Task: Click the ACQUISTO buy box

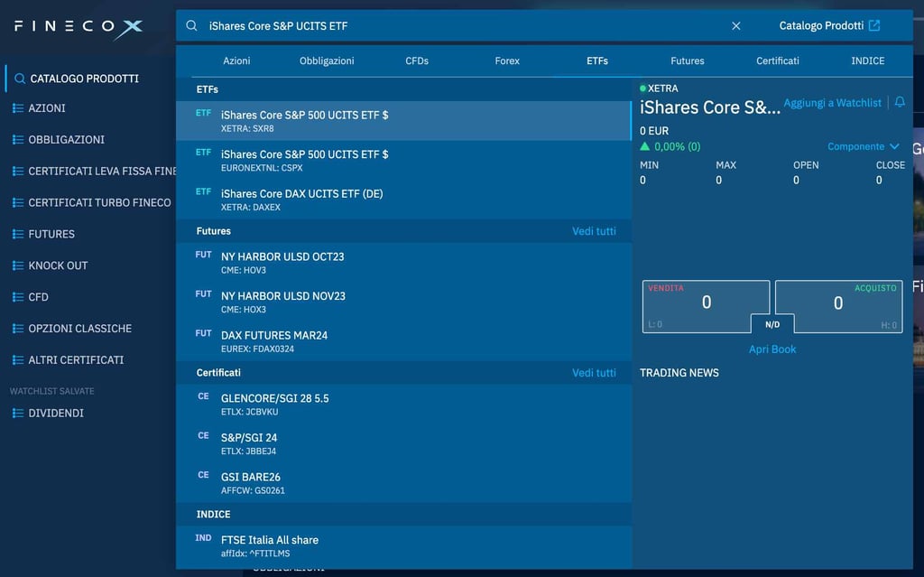Action: (838, 304)
